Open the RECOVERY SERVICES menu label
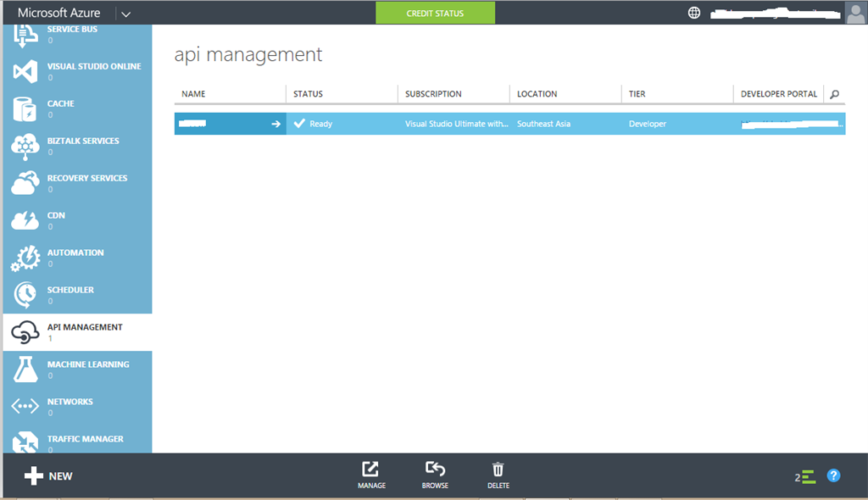 [x=87, y=178]
